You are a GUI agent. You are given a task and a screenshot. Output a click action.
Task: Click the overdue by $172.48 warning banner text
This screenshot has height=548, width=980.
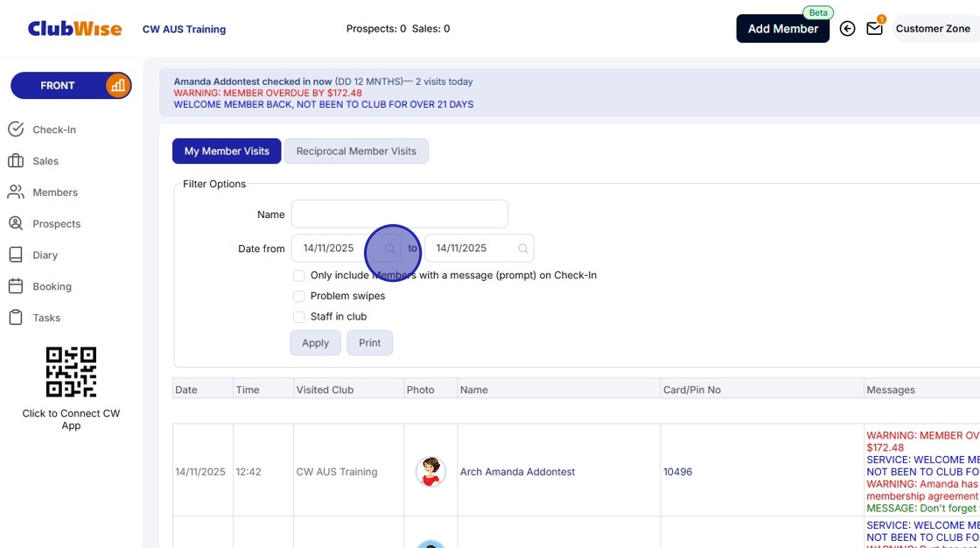coord(268,93)
